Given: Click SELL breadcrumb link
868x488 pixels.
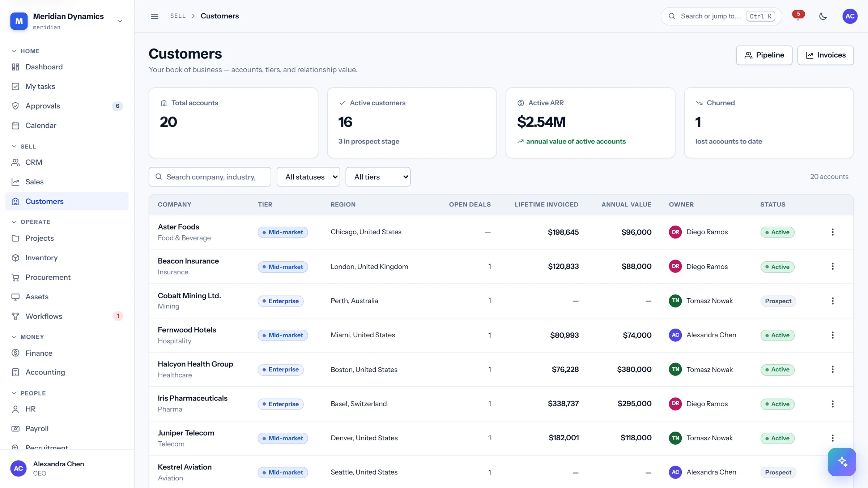Looking at the screenshot, I should 178,16.
